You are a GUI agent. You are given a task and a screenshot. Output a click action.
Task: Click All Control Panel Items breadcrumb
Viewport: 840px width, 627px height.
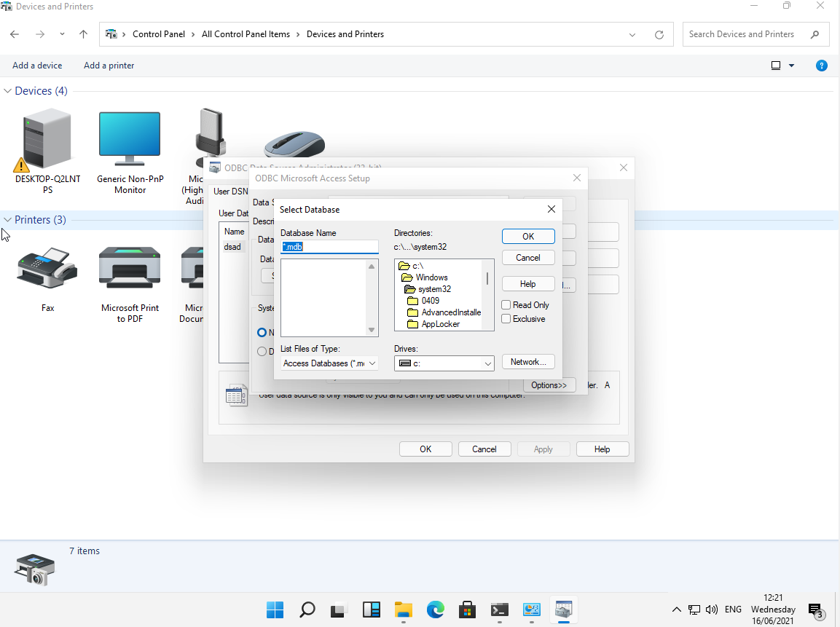(x=246, y=34)
